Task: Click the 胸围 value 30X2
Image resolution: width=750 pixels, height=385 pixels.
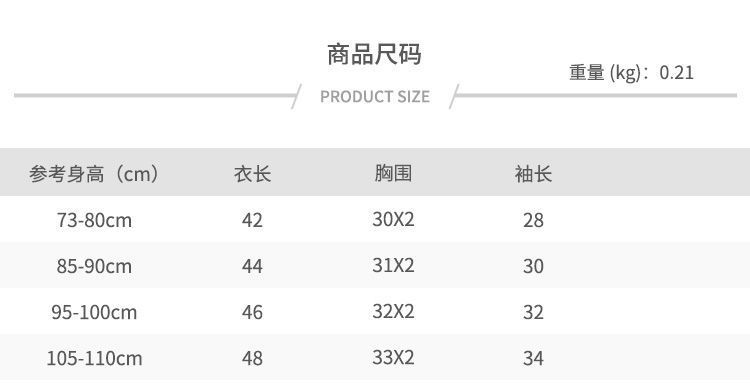Action: (393, 220)
